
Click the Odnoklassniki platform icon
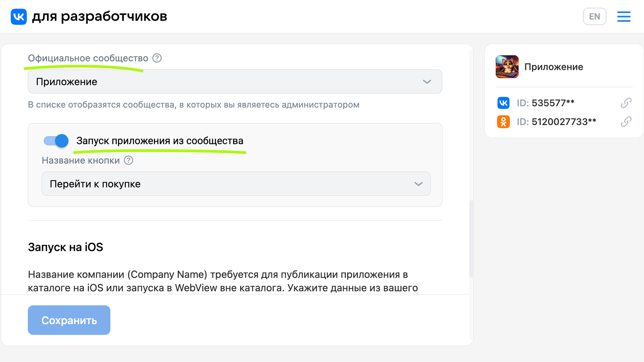tap(503, 122)
